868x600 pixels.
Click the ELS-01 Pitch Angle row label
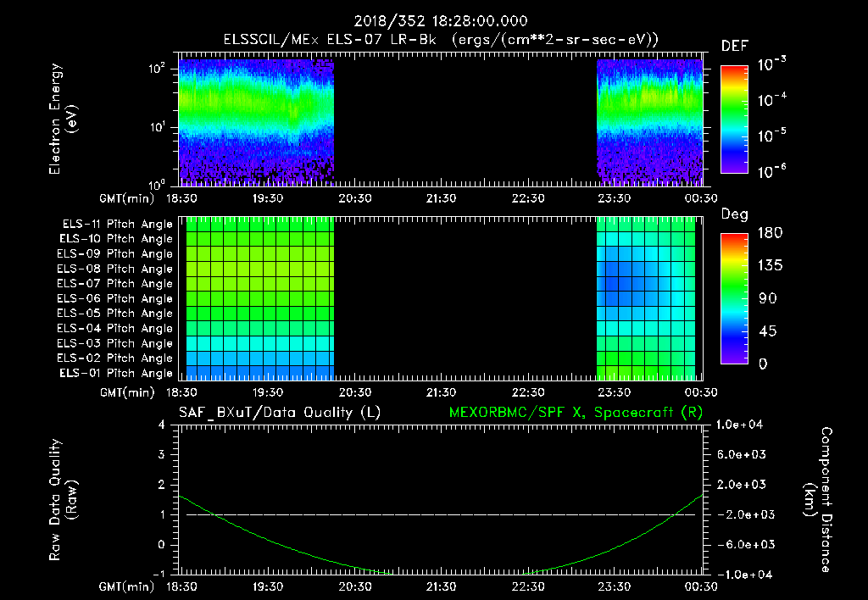(x=116, y=373)
